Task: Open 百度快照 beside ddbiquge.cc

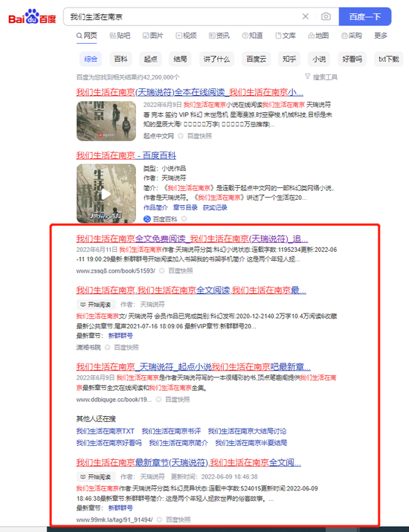Action: pyautogui.click(x=177, y=399)
